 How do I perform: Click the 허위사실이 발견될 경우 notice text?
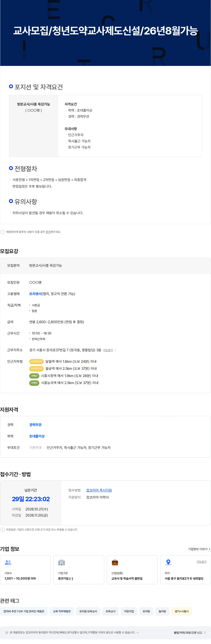tap(48, 213)
